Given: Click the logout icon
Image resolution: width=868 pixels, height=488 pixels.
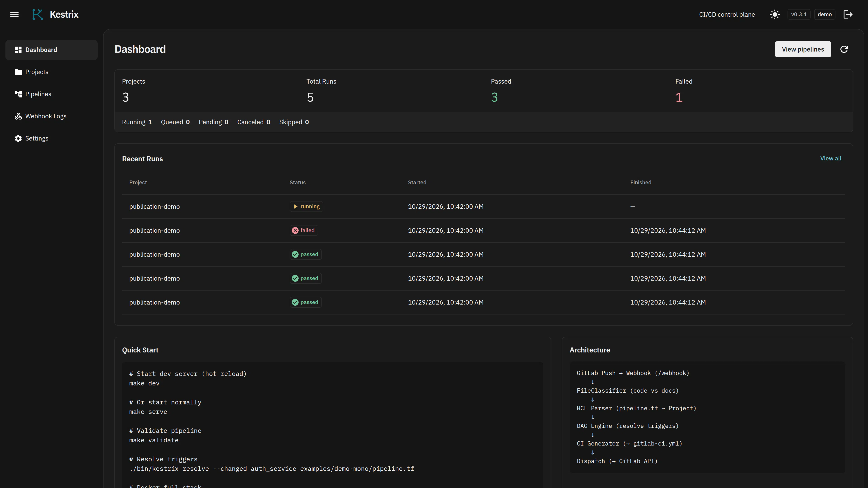Looking at the screenshot, I should coord(848,14).
